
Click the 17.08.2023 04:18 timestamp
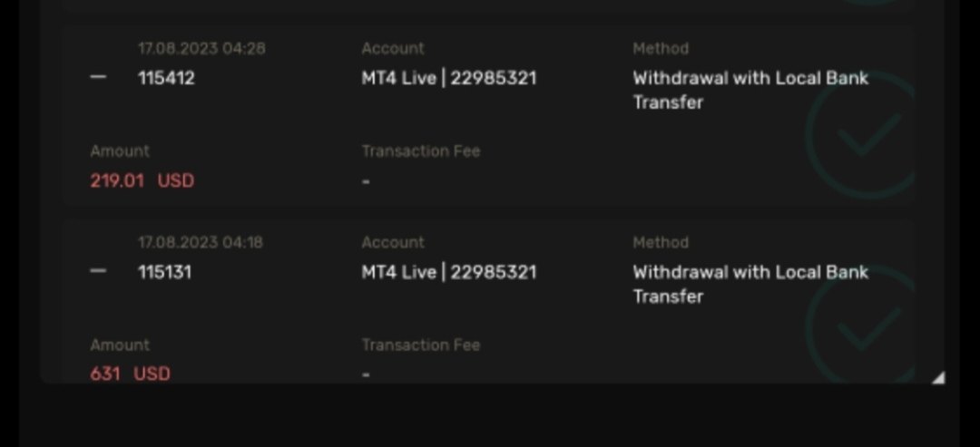click(x=201, y=243)
